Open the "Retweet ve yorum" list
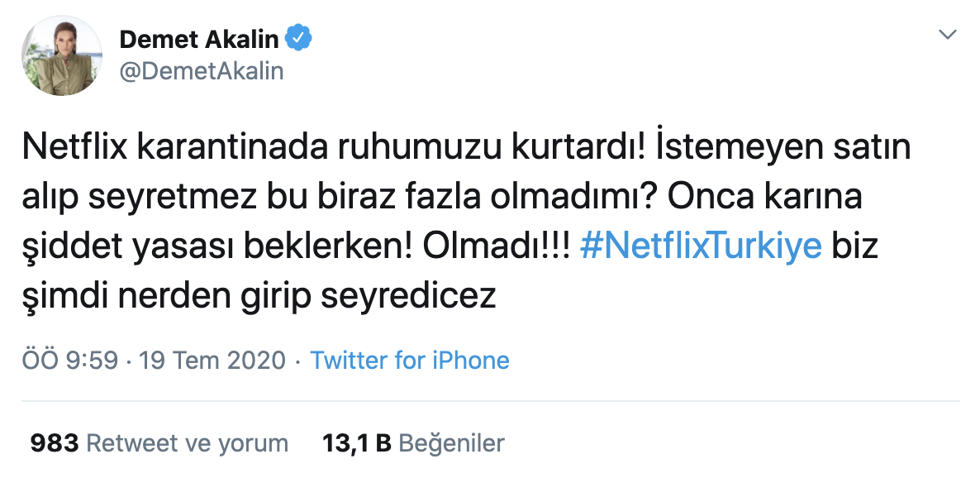The height and width of the screenshot is (478, 980). (x=188, y=443)
